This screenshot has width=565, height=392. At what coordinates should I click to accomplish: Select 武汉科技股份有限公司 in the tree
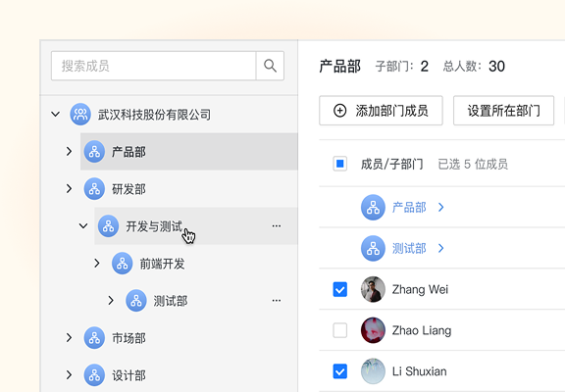(x=154, y=115)
